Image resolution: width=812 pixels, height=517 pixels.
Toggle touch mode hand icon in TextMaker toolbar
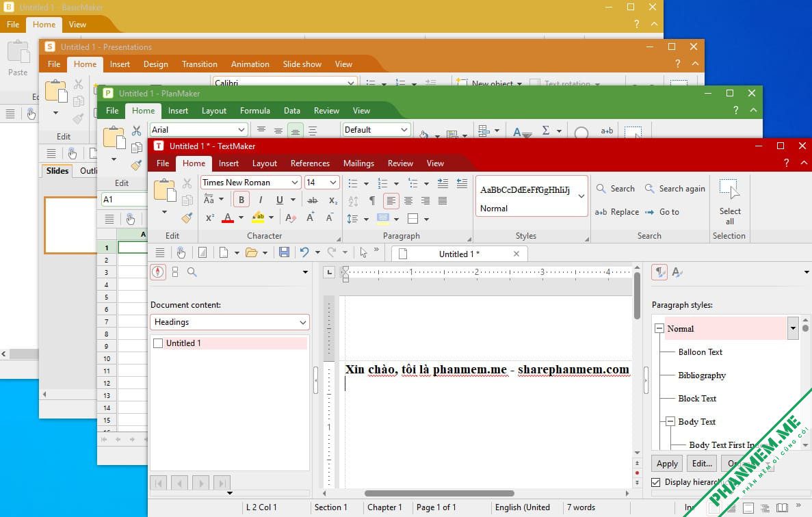click(181, 252)
